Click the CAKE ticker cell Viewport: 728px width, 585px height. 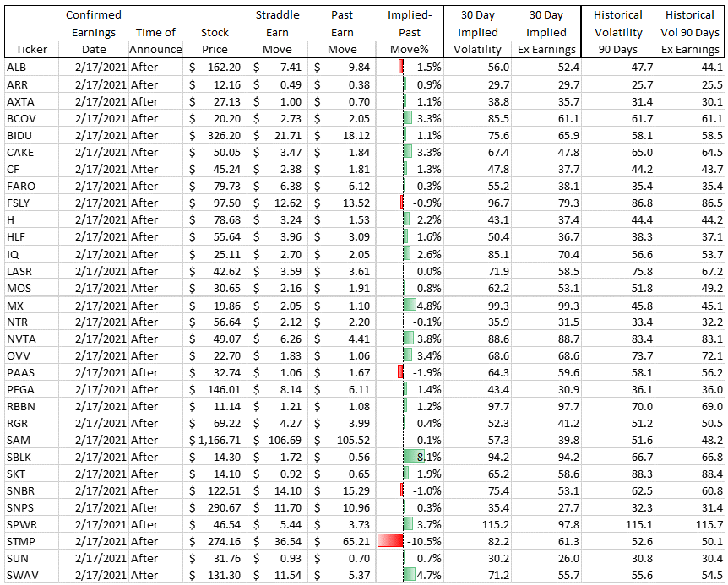coord(31,152)
